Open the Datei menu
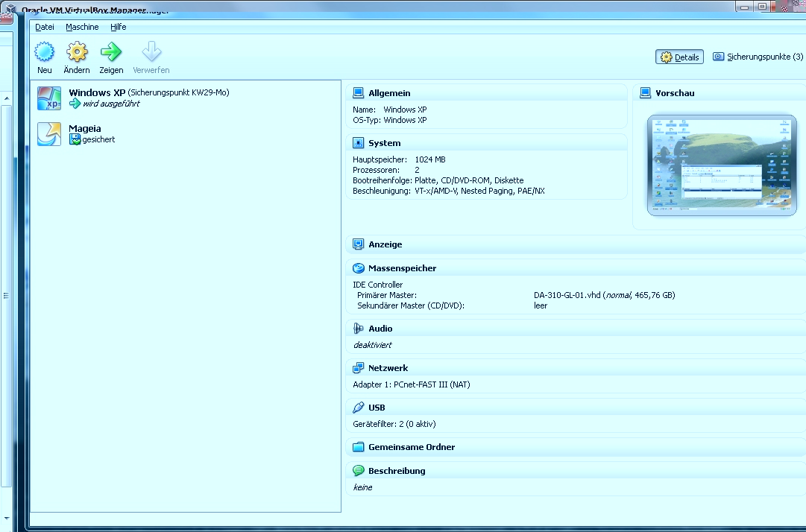The image size is (806, 532). [45, 27]
